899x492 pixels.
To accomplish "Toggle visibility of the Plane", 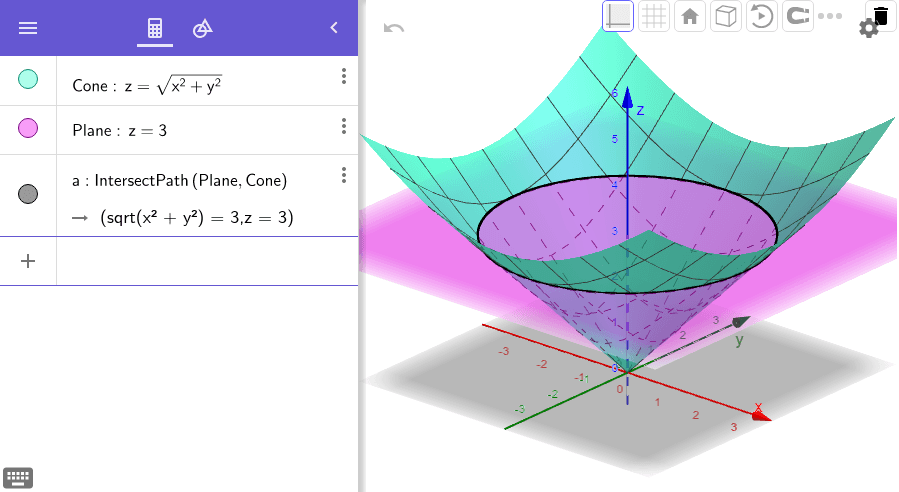I will [28, 128].
